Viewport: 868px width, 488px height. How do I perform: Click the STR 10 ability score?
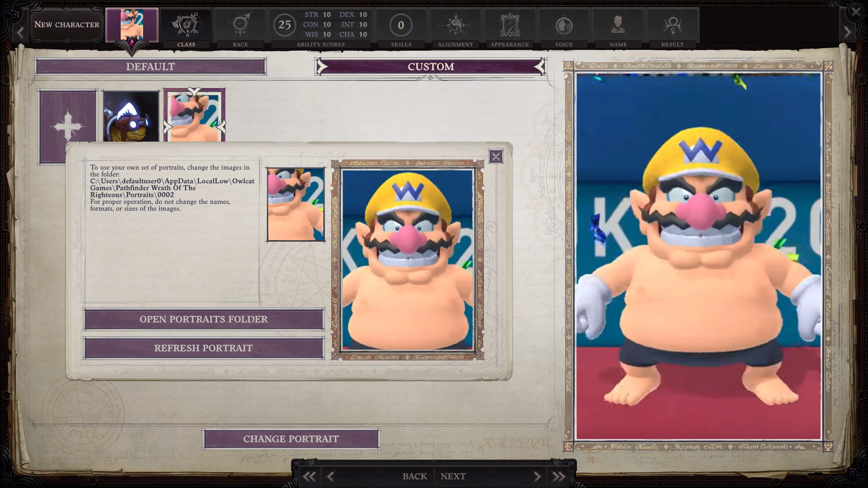[317, 15]
